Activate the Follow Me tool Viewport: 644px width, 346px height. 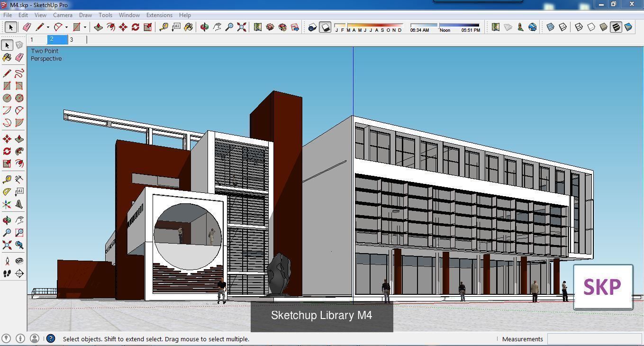click(19, 151)
